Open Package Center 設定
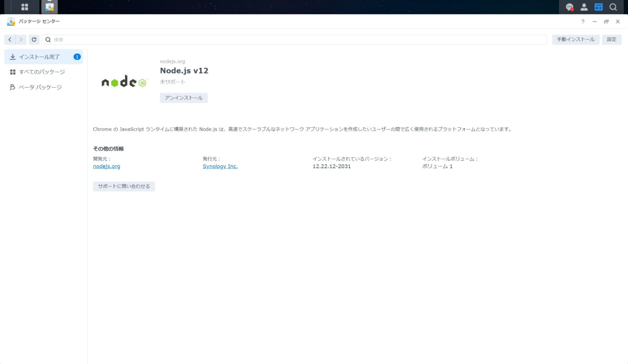Viewport: 628px width, 364px height. [x=611, y=39]
